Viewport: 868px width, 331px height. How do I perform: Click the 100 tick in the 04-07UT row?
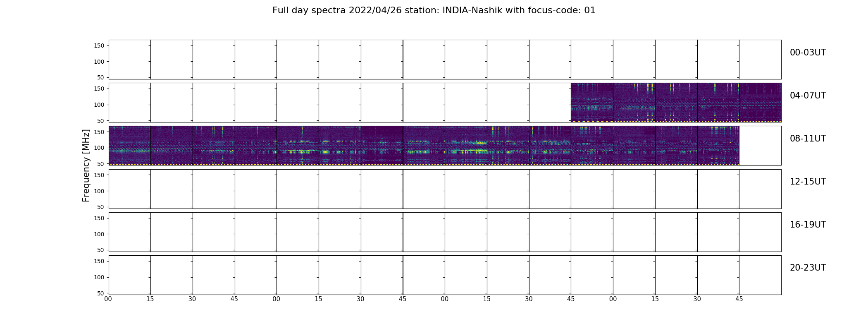click(x=99, y=105)
